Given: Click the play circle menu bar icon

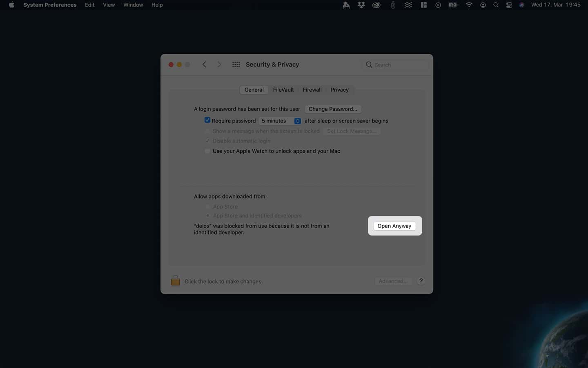Looking at the screenshot, I should (x=438, y=5).
